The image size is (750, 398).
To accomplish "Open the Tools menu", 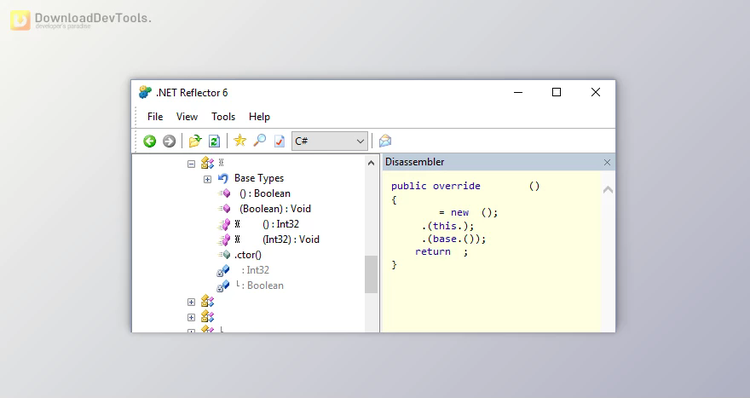I will 223,117.
